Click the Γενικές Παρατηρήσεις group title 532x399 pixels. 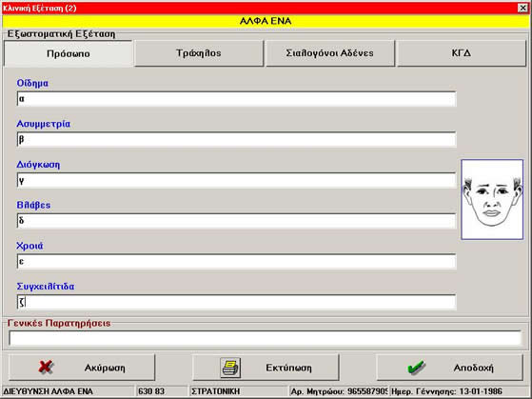point(59,323)
